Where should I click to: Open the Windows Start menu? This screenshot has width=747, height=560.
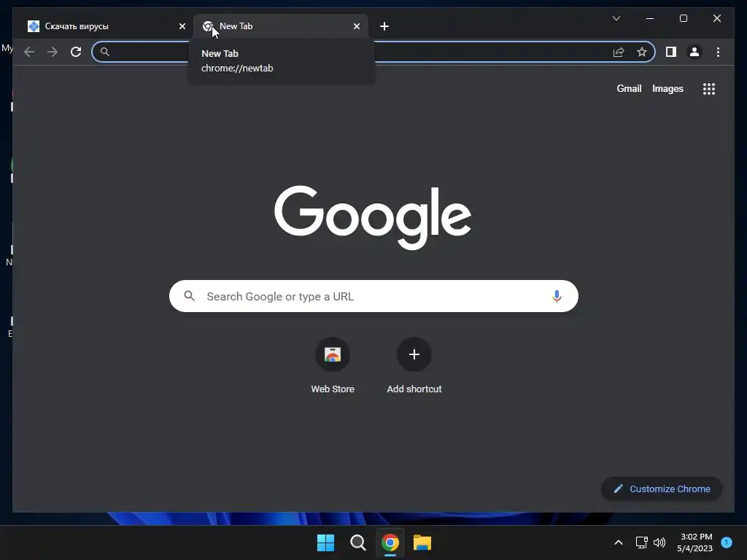[326, 542]
